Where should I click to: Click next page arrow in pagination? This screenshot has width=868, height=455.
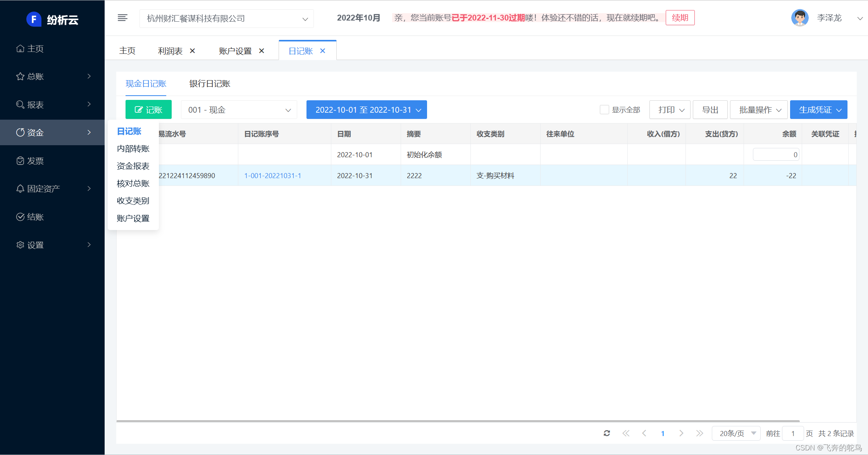681,433
